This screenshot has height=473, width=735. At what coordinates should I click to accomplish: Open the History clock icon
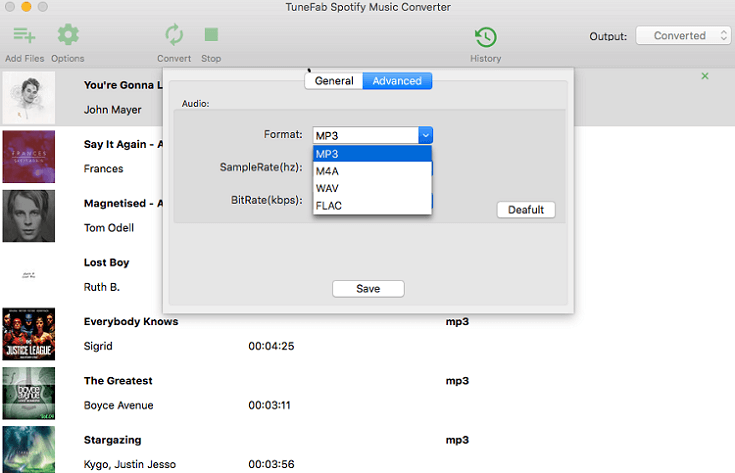pyautogui.click(x=486, y=37)
